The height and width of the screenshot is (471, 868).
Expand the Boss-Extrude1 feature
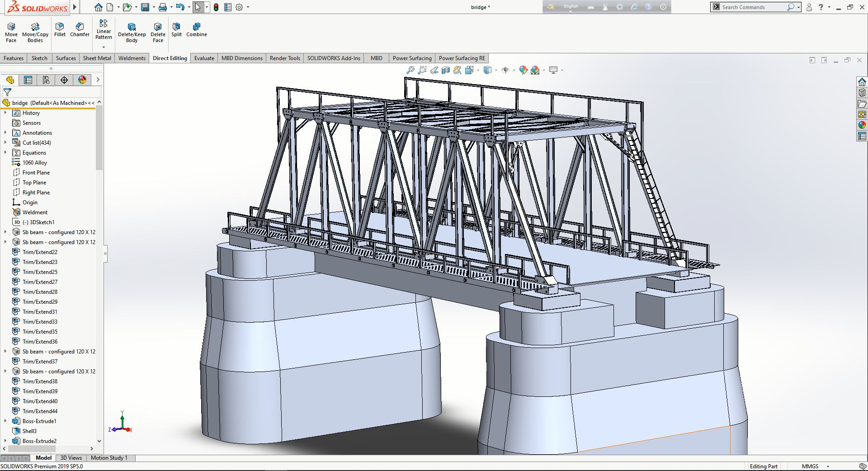pos(5,421)
